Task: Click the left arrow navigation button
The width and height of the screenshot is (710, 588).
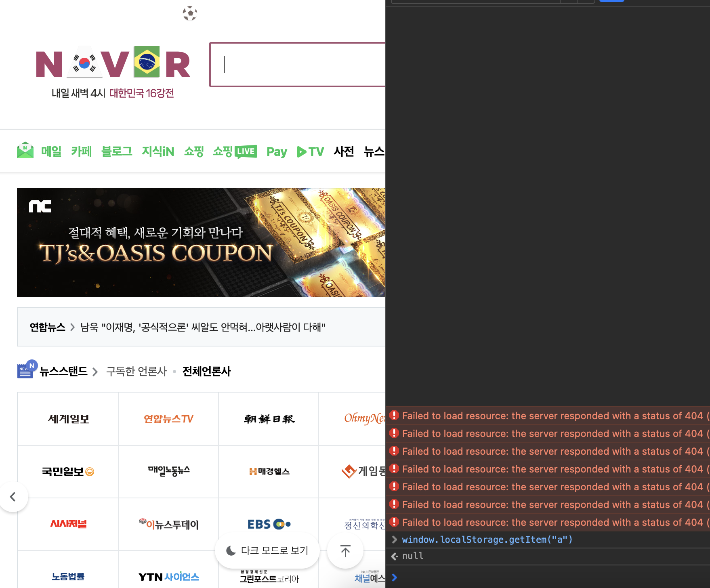Action: tap(13, 497)
